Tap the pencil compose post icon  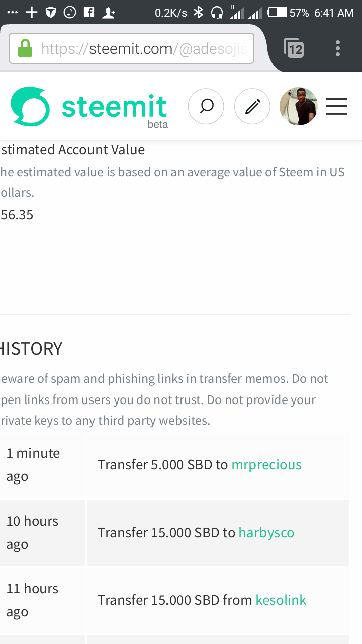pos(252,106)
